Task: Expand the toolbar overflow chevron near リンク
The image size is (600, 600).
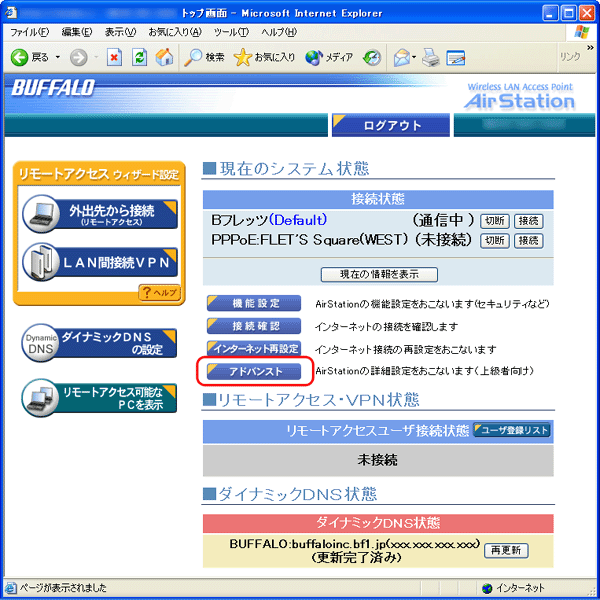Action: 590,47
